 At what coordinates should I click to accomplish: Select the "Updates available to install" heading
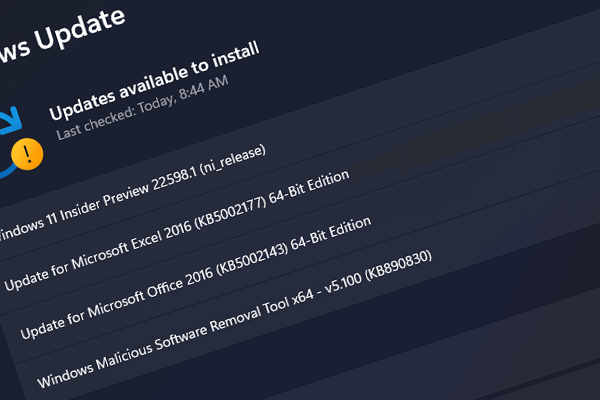coord(154,81)
